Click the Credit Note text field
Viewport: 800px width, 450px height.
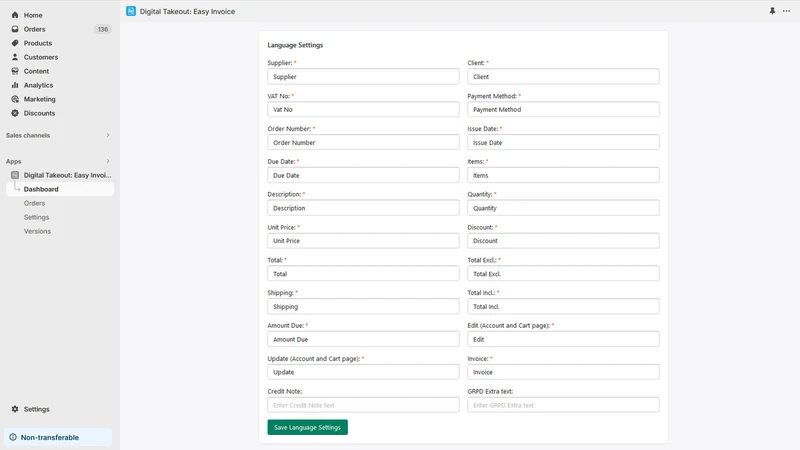(363, 405)
